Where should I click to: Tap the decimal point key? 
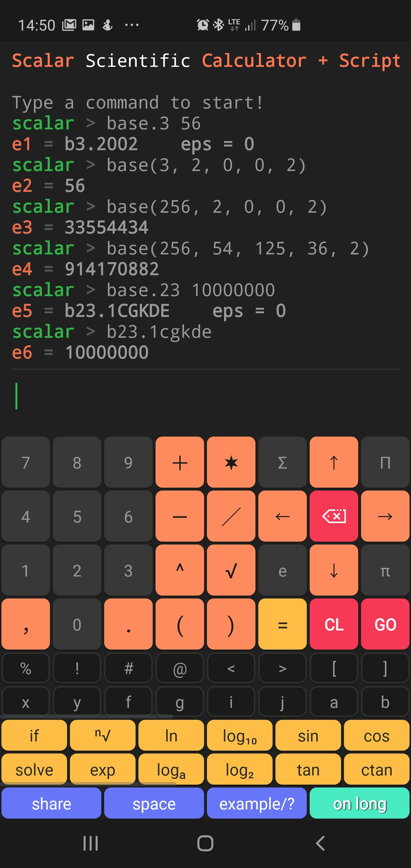click(x=128, y=624)
